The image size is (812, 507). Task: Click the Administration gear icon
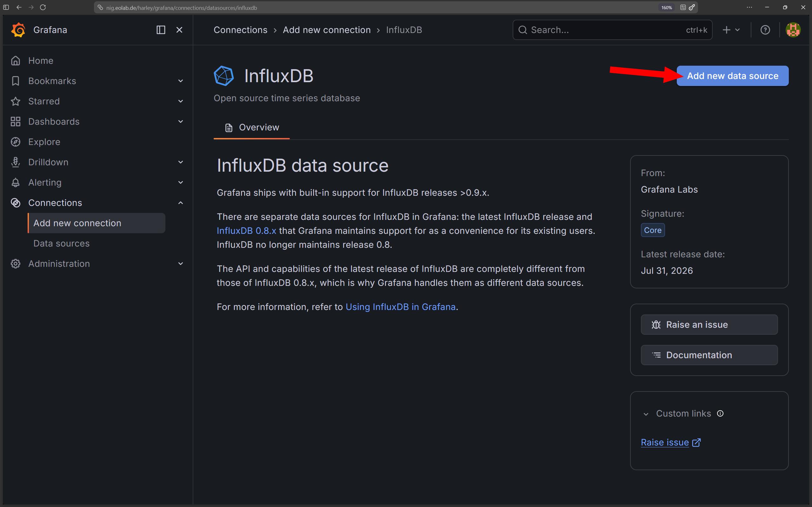[16, 264]
